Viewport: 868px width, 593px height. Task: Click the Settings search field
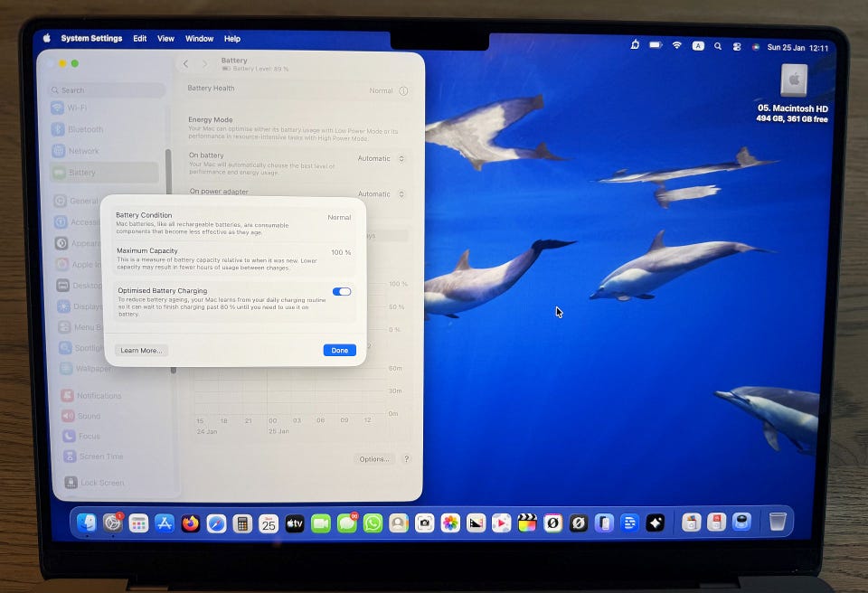[108, 90]
